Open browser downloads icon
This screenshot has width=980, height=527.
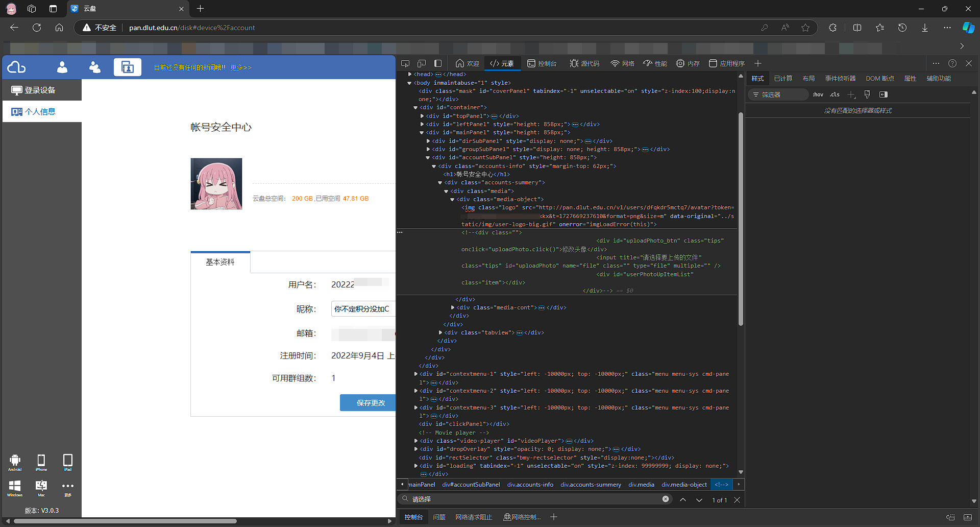point(925,28)
